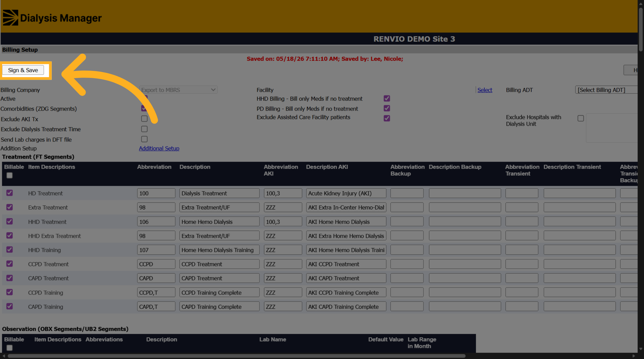Image resolution: width=644 pixels, height=359 pixels.
Task: Select the HHD Extra Treatment row label
Action: (x=54, y=236)
